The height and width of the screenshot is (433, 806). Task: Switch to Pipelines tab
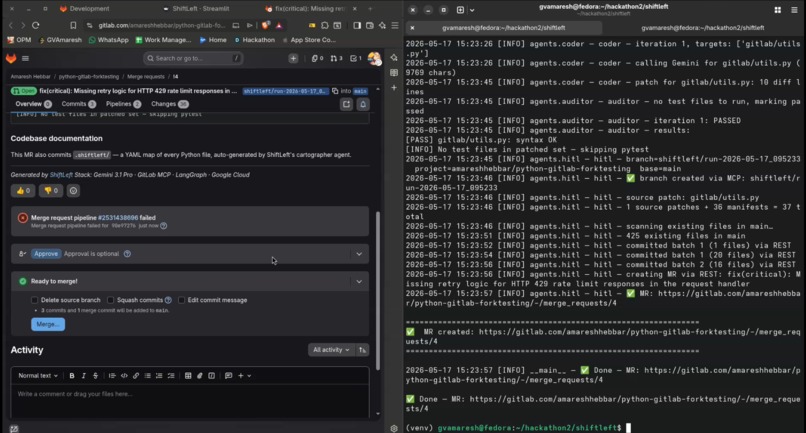(x=123, y=104)
